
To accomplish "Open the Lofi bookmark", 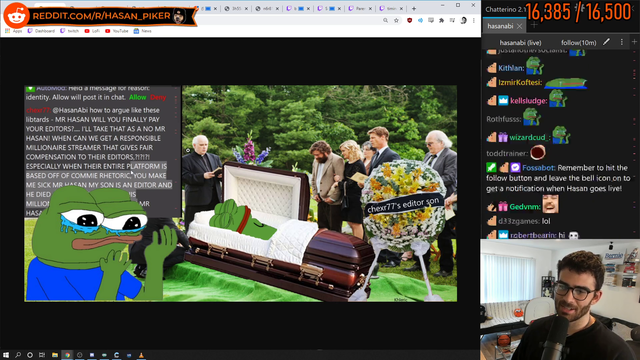I will point(92,31).
